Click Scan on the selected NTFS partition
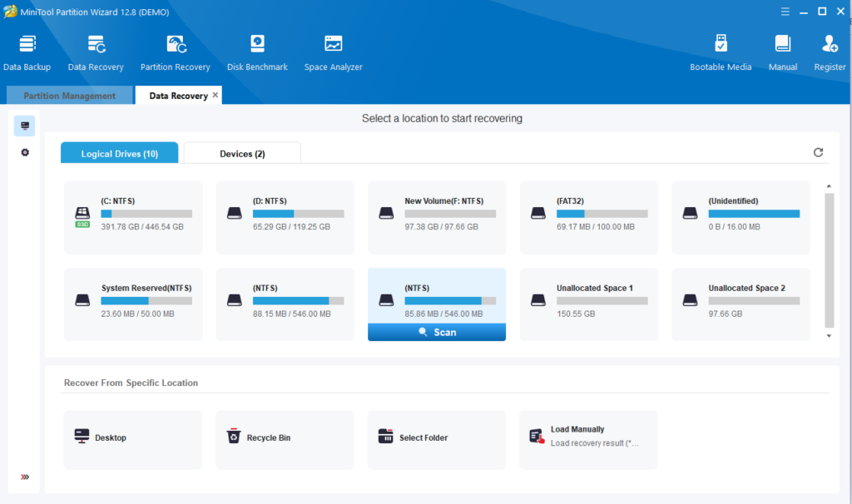 tap(437, 333)
